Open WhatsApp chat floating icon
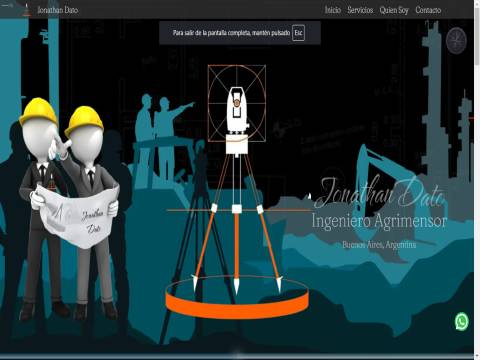 tap(462, 321)
